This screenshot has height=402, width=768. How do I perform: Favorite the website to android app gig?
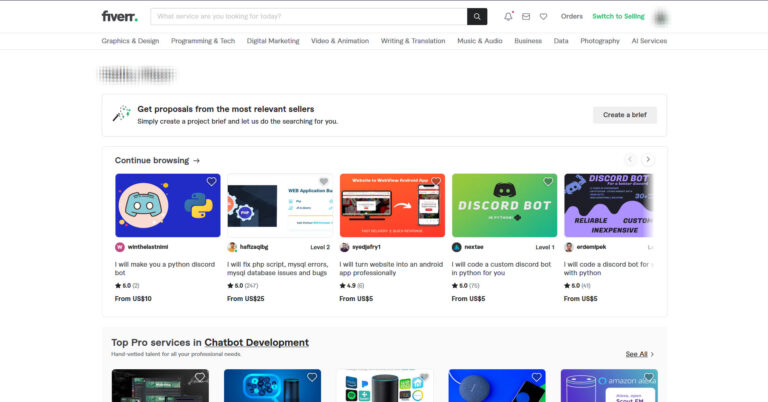(436, 182)
